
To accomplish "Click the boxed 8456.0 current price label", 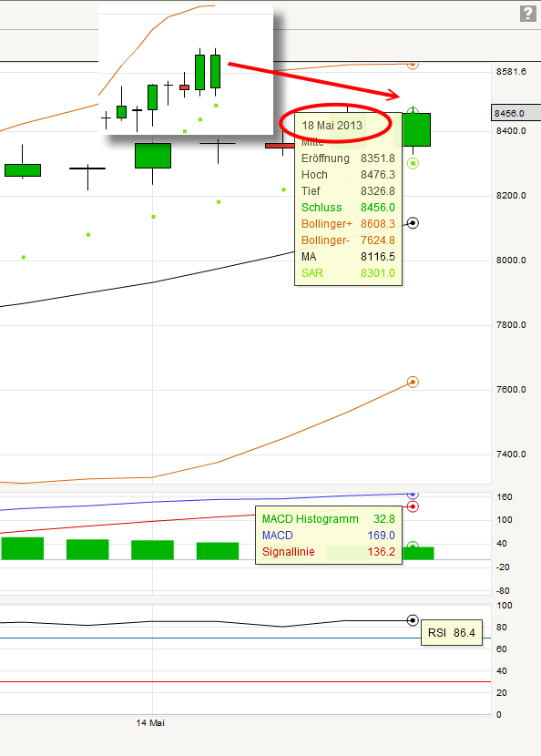I will [515, 113].
